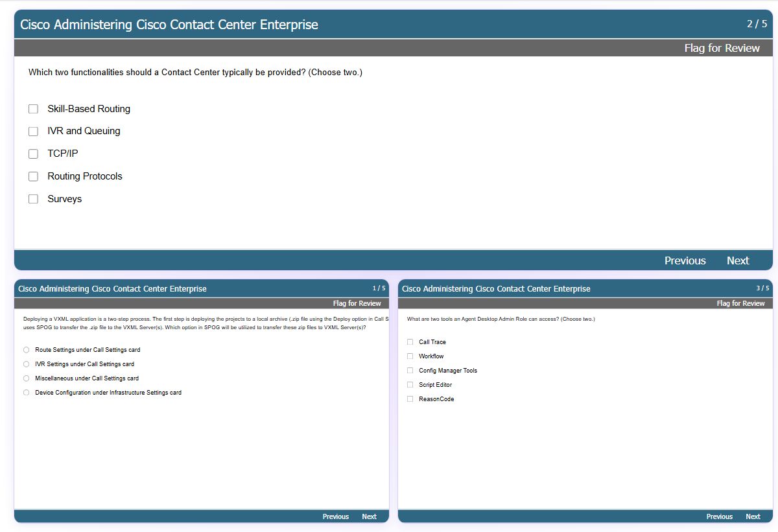Tick the IVR and Queuing checkbox

pyautogui.click(x=34, y=132)
